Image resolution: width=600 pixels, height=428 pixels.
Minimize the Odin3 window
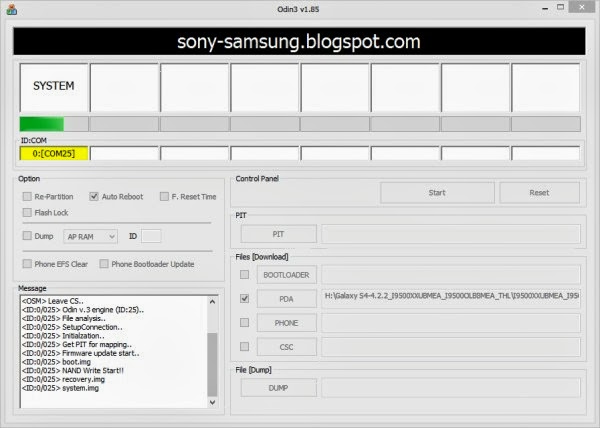(545, 8)
